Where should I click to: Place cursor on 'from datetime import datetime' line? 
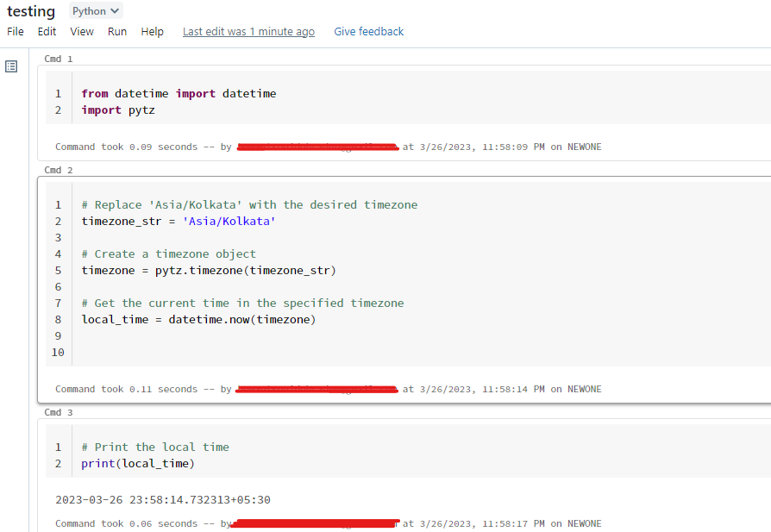click(x=179, y=93)
